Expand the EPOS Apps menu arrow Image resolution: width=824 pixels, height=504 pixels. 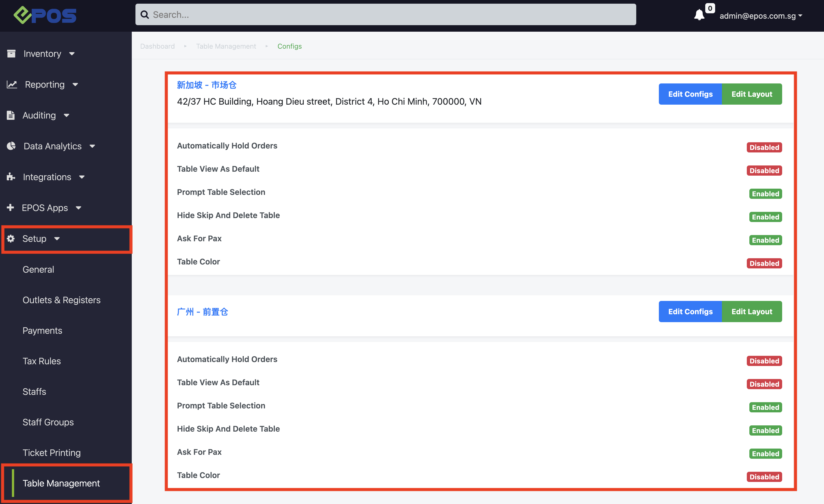(x=79, y=208)
